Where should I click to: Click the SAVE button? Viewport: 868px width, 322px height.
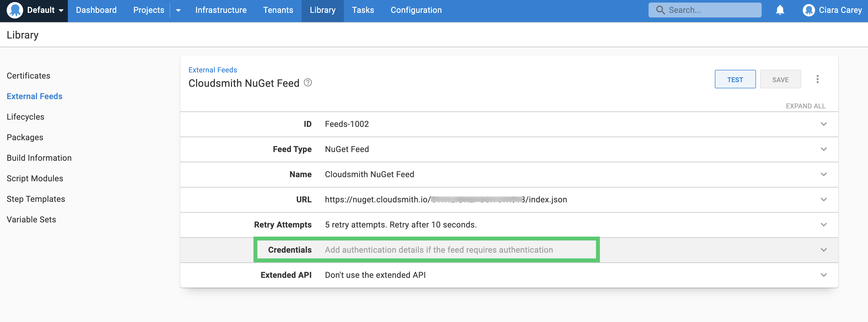[x=780, y=79]
